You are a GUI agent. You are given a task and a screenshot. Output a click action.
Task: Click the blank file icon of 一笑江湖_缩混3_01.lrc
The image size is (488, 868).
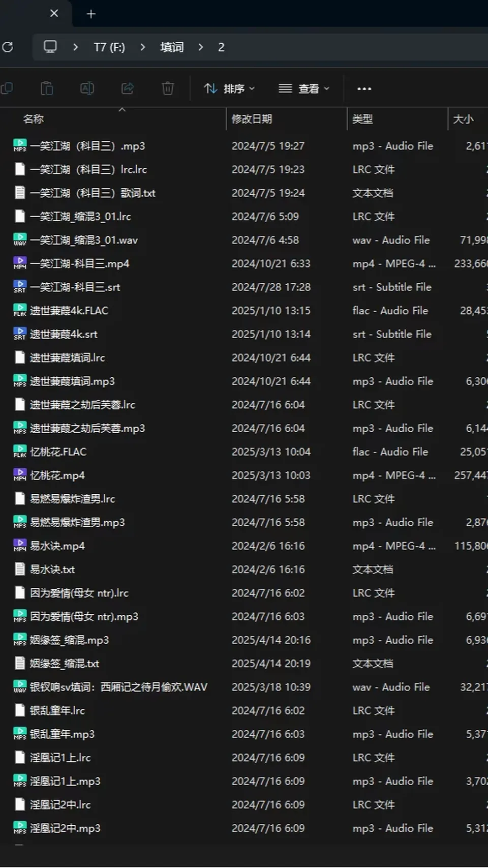tap(20, 216)
